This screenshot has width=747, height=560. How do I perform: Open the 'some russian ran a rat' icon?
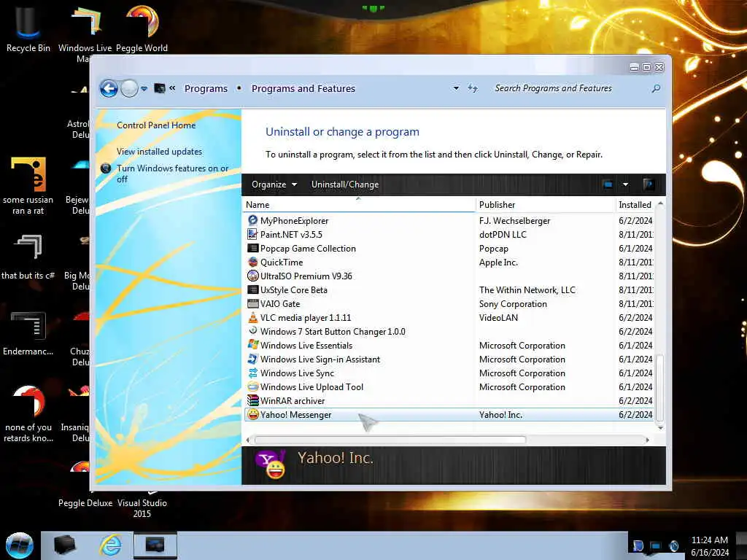point(28,186)
